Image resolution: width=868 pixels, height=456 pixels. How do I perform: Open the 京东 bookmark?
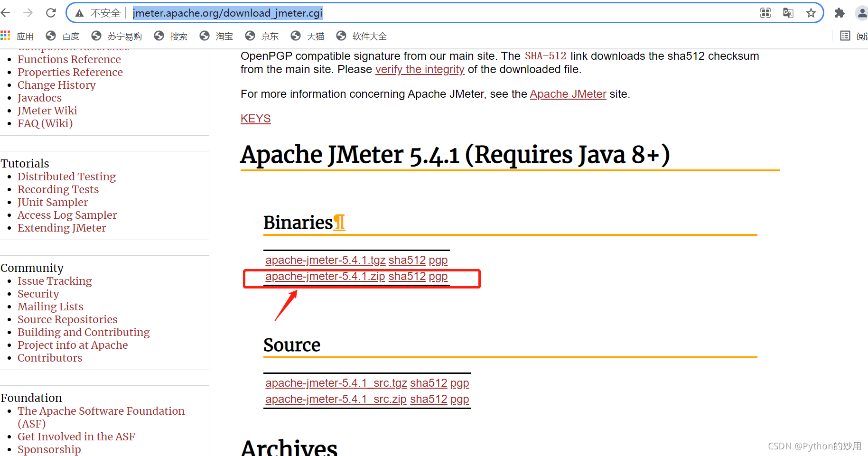pyautogui.click(x=262, y=36)
